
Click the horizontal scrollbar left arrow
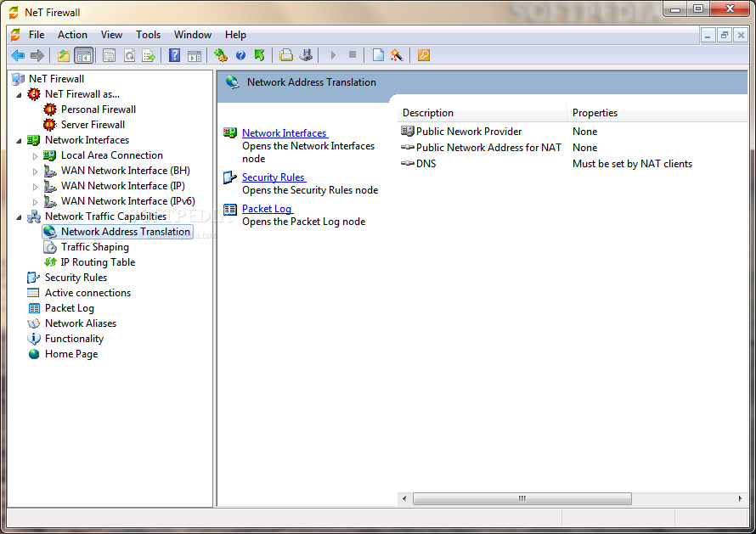[404, 499]
